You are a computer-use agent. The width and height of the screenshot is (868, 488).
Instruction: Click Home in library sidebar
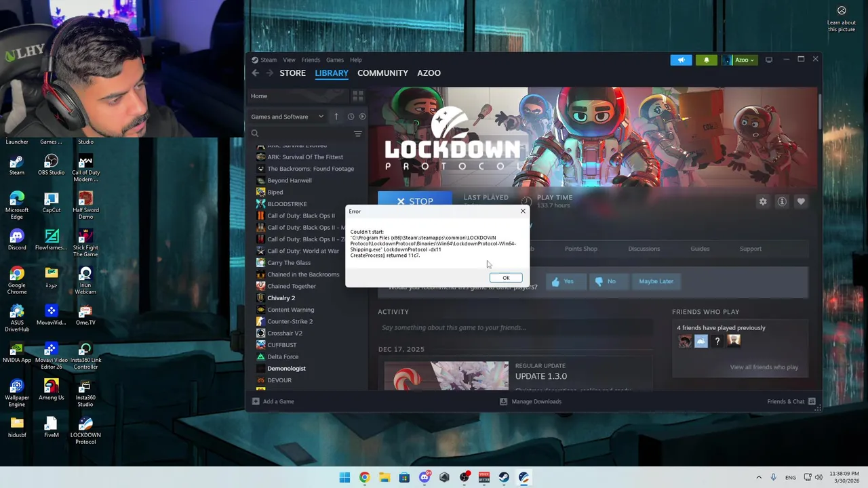298,96
